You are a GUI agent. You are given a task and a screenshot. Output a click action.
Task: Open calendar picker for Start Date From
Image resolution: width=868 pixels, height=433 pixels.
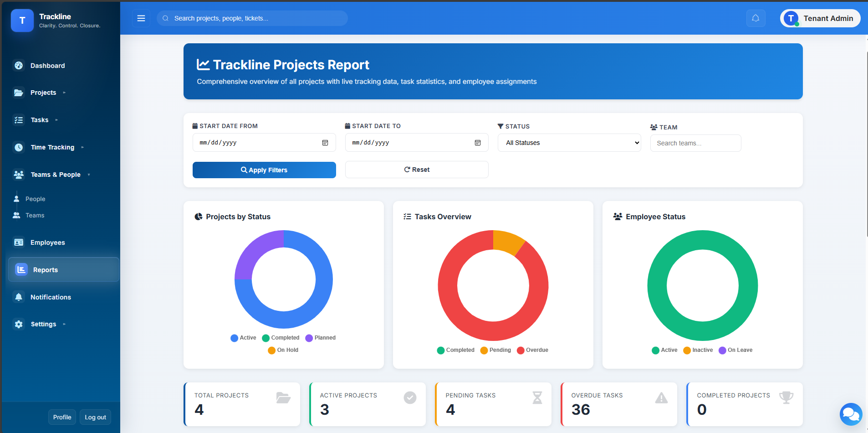[325, 143]
